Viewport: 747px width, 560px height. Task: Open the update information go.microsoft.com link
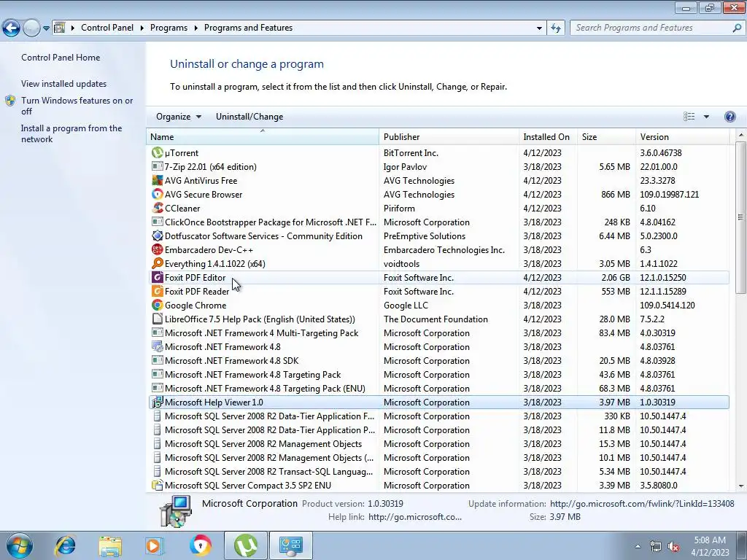point(642,503)
